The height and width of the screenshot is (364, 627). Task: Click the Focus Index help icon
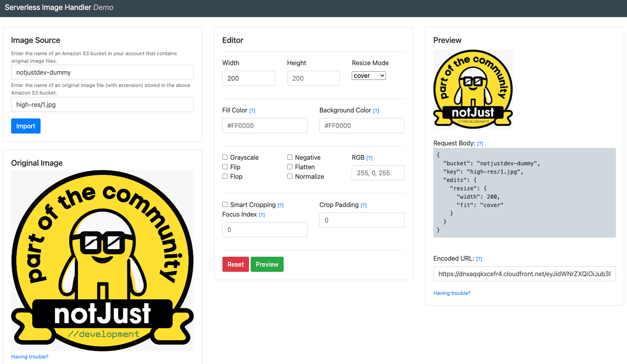coord(262,215)
